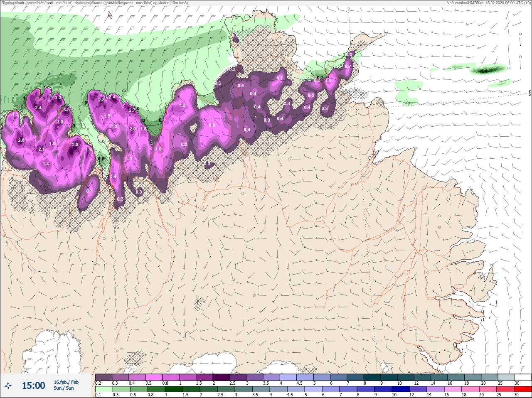Click the 1.4 value in green offshore band
Screen dimensions: 532x398
click(484, 71)
